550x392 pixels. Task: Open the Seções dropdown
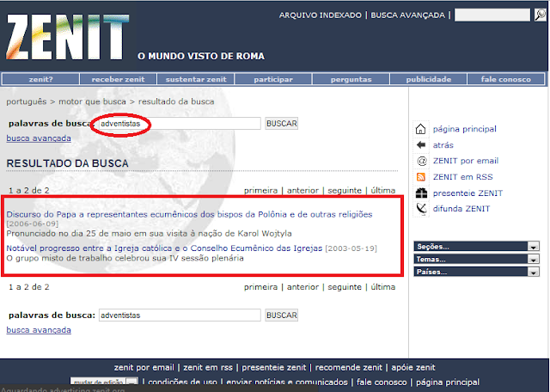476,247
